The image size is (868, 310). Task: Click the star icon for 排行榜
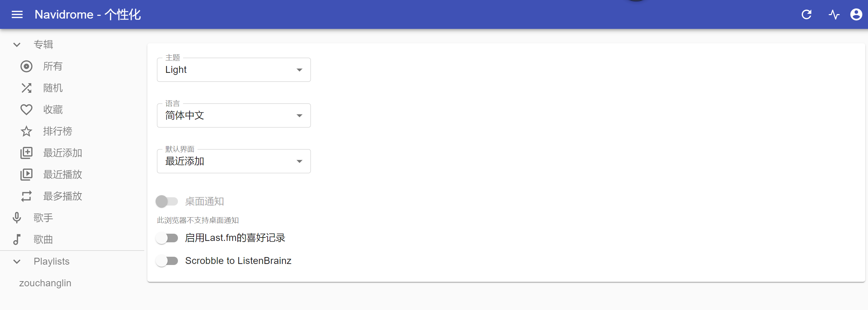click(x=26, y=131)
